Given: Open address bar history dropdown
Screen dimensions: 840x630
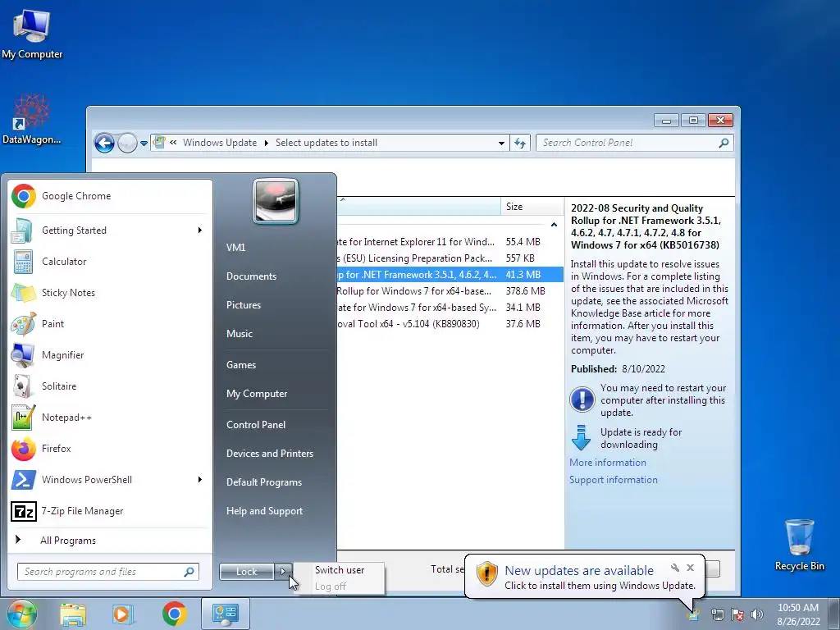Looking at the screenshot, I should 501,143.
